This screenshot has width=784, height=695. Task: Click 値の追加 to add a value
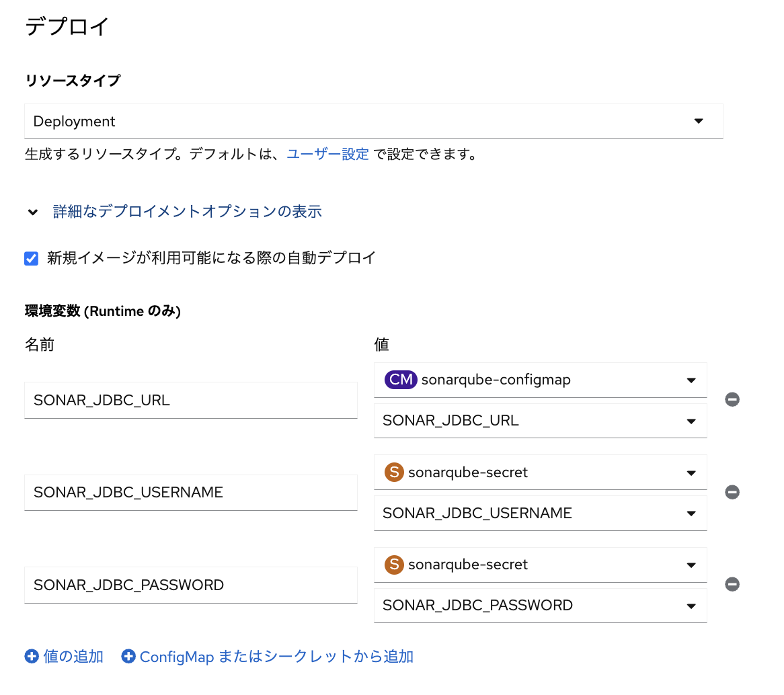click(64, 657)
